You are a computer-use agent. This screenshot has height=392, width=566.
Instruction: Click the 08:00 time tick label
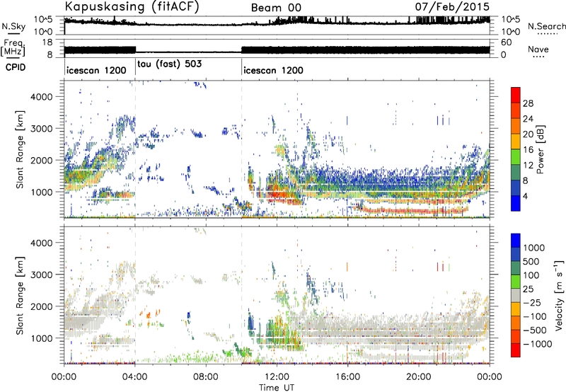[x=205, y=377]
